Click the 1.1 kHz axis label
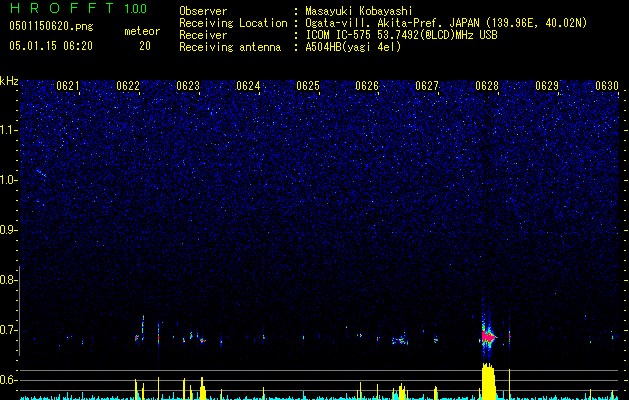Viewport: 629px width, 400px height. tap(9, 130)
